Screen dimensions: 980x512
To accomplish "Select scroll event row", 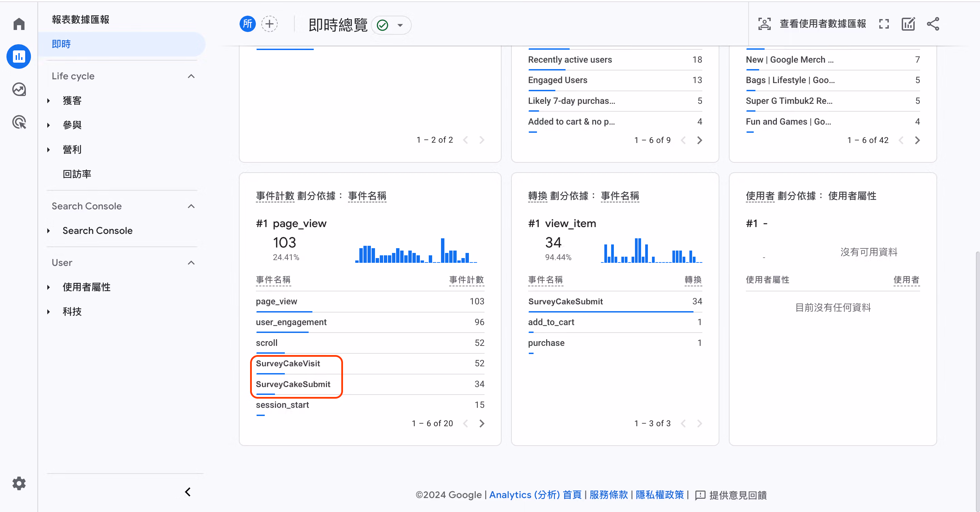I will tap(370, 343).
